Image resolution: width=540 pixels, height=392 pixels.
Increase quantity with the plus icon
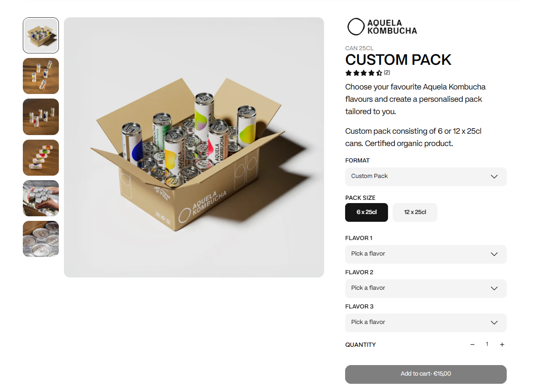(502, 345)
